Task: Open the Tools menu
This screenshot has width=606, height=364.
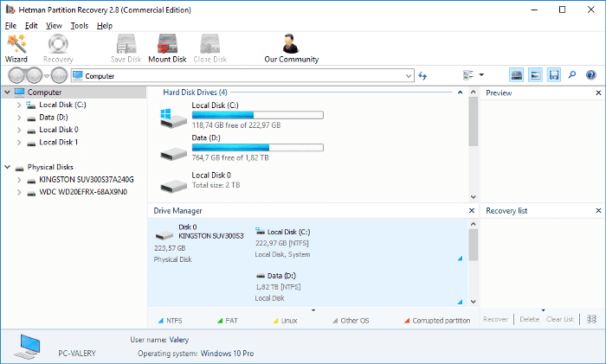Action: pyautogui.click(x=80, y=26)
